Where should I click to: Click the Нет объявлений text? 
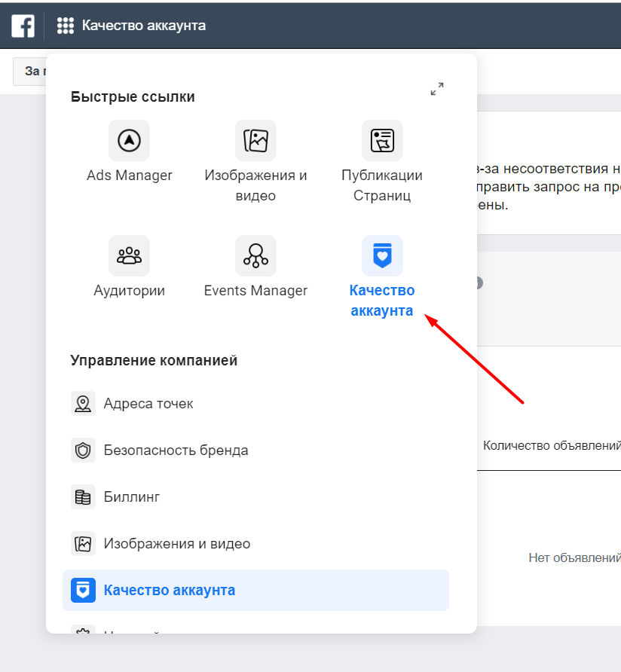click(575, 557)
